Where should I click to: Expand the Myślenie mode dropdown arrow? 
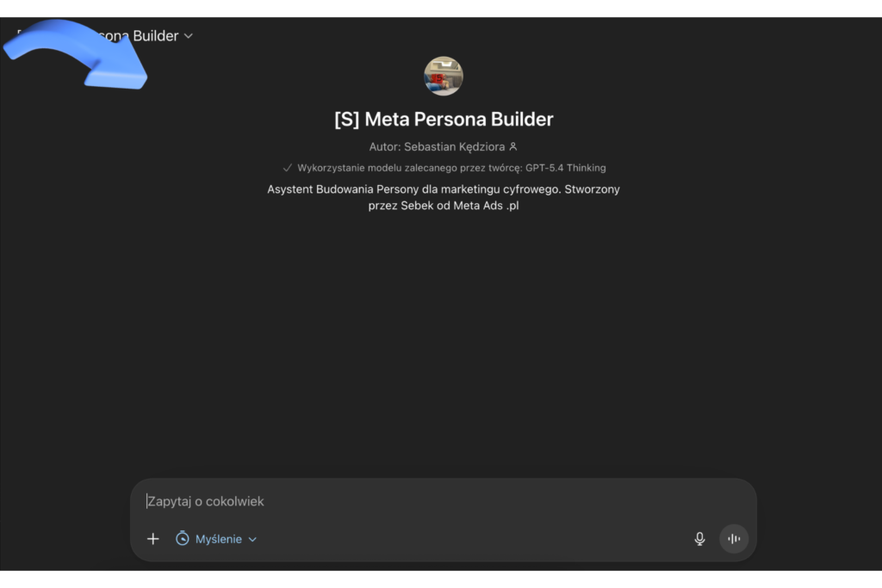(252, 539)
